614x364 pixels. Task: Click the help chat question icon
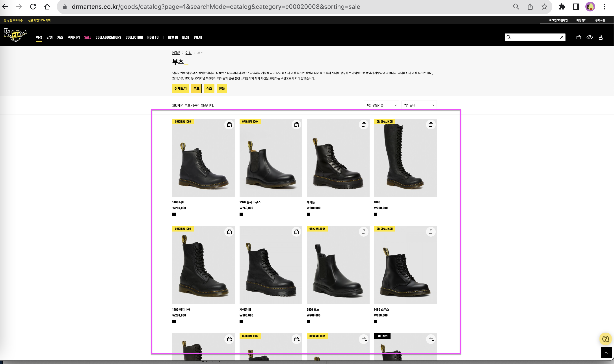pos(606,339)
